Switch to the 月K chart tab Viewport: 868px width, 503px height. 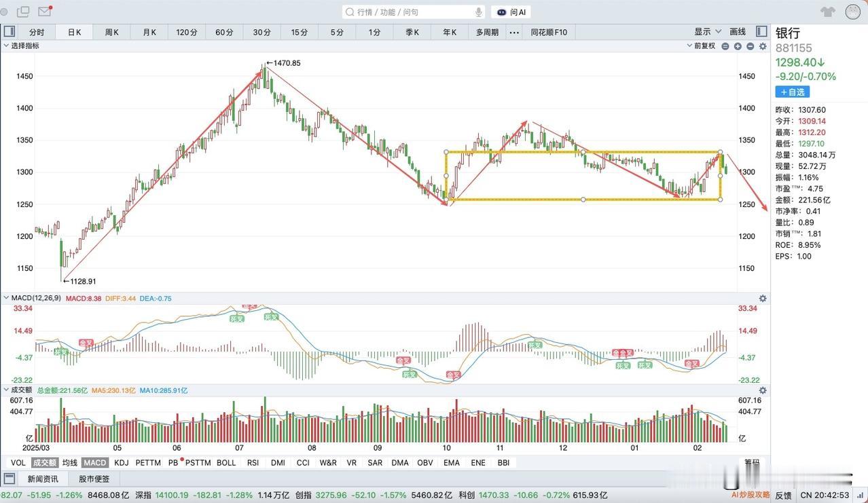(x=149, y=32)
